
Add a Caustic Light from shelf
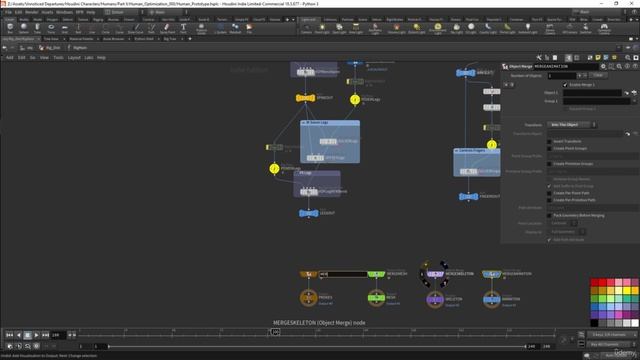pyautogui.click(x=488, y=28)
